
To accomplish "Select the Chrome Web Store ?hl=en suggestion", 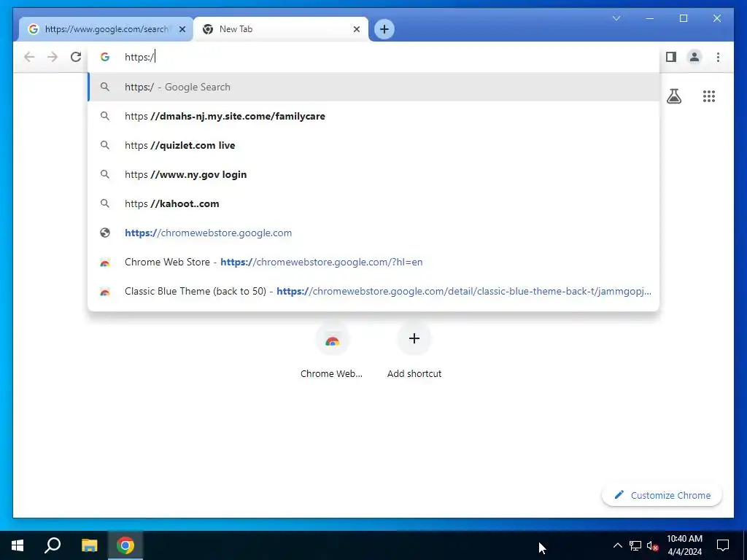I will coord(373,262).
